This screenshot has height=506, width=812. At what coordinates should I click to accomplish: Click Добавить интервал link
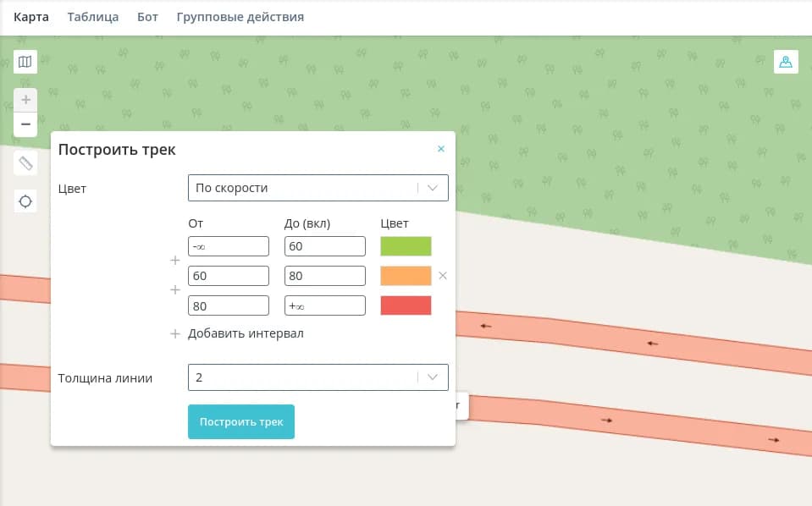[x=246, y=333]
